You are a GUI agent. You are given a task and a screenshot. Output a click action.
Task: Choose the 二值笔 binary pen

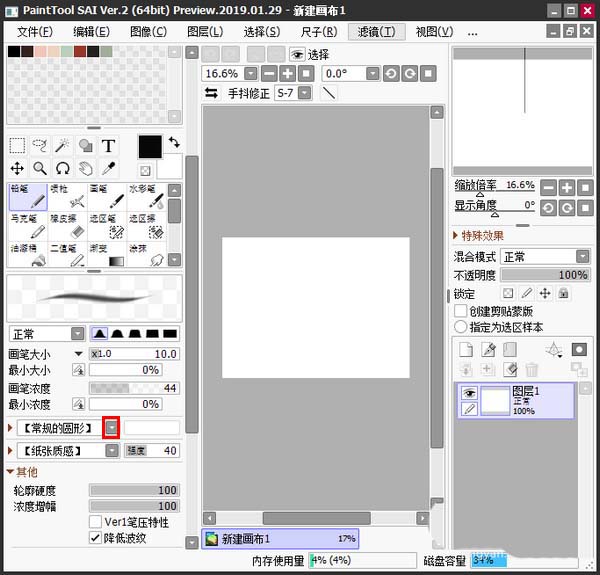68,254
